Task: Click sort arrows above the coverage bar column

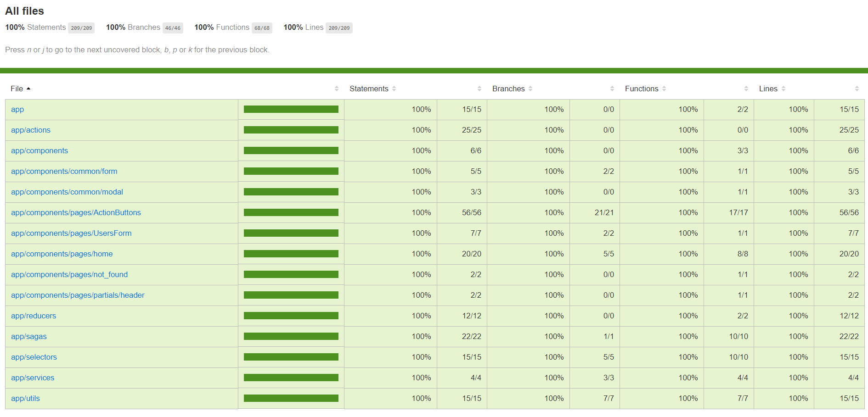Action: [337, 89]
